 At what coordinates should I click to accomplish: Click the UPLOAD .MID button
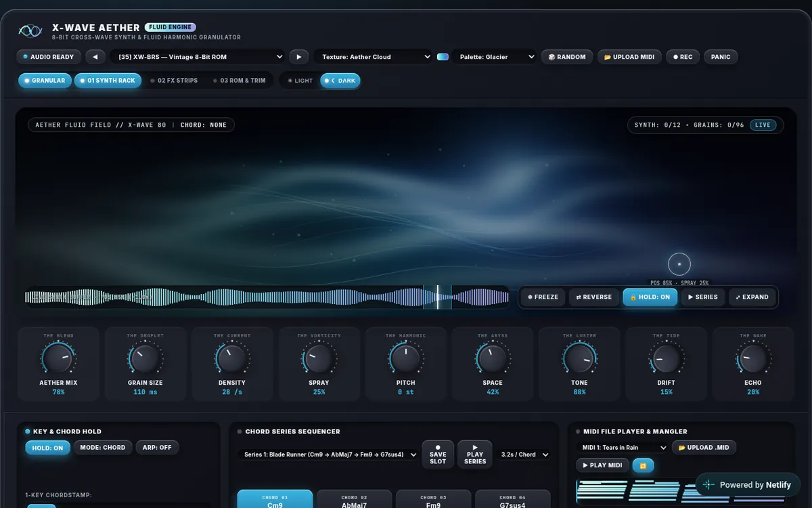[x=704, y=448]
